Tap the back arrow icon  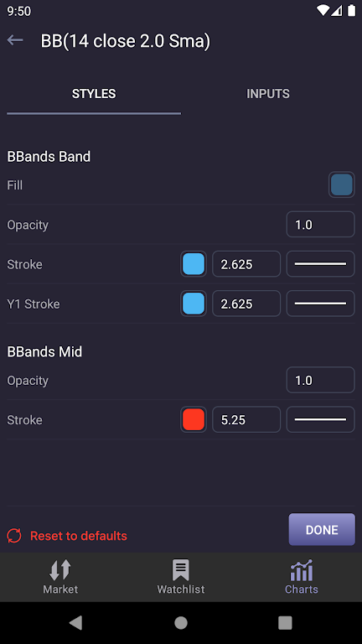coord(15,40)
